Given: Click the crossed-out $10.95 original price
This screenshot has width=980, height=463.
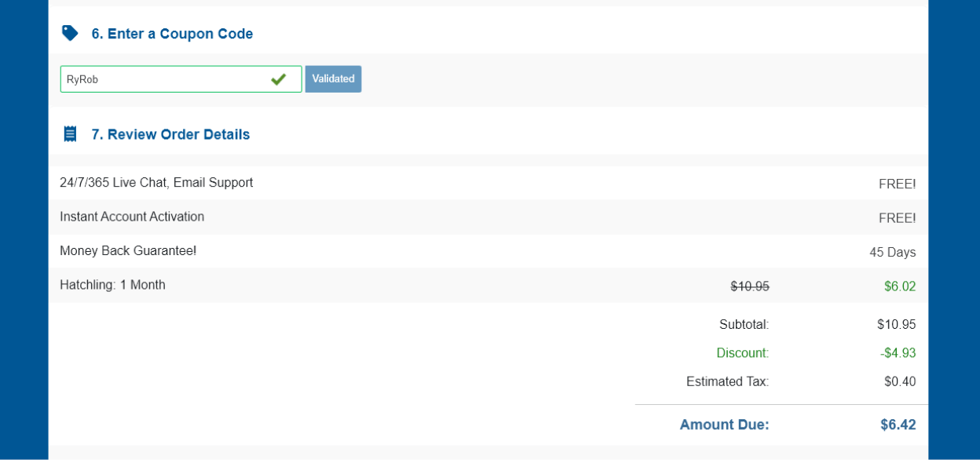Looking at the screenshot, I should 749,286.
